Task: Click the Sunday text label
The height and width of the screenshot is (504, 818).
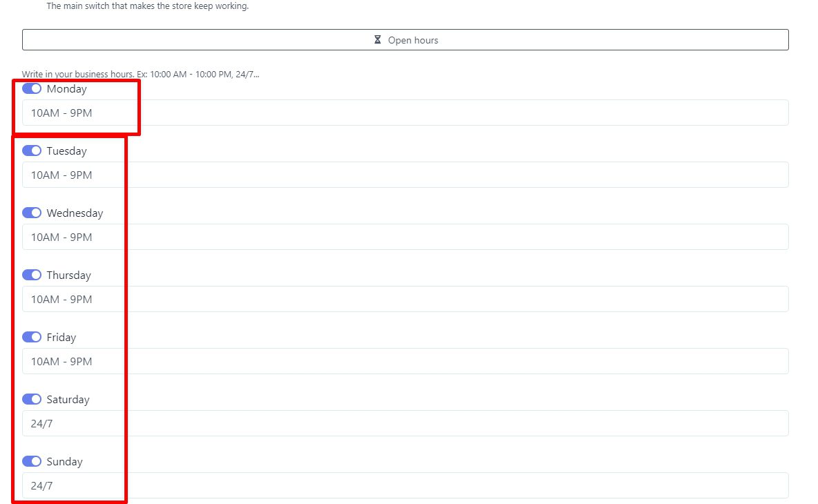Action: coord(65,462)
